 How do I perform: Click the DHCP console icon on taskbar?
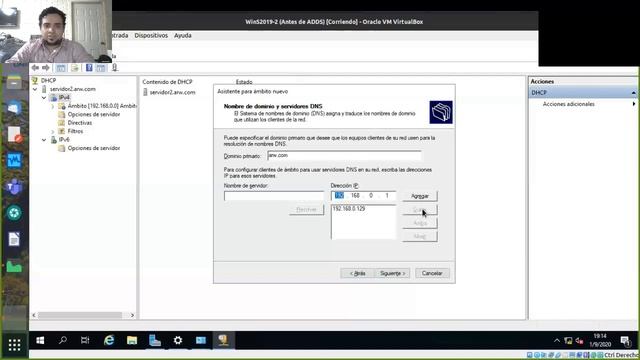223,340
